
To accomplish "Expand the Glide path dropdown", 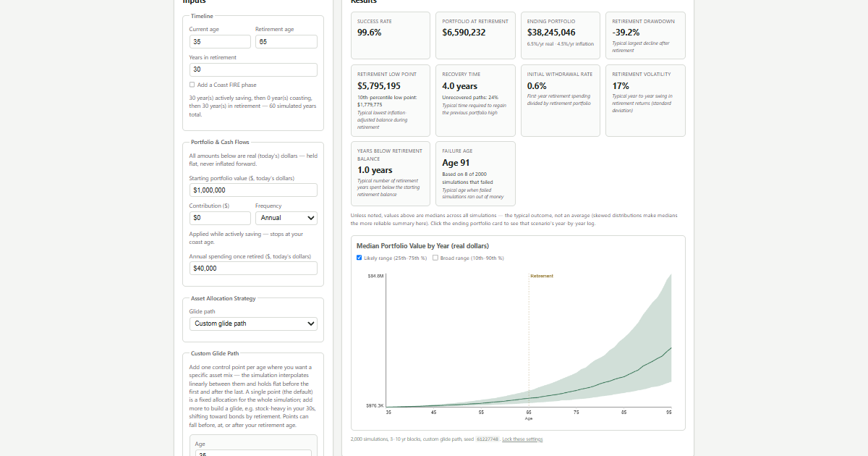I will point(253,324).
